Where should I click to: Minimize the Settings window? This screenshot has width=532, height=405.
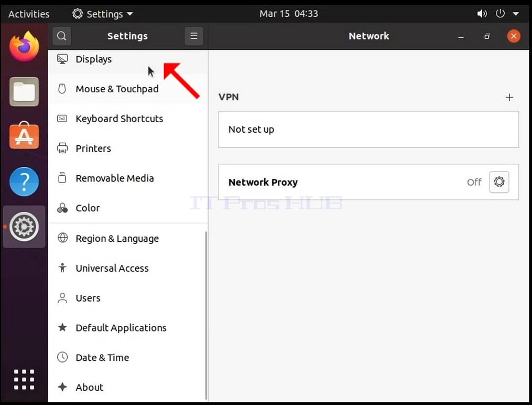tap(461, 36)
